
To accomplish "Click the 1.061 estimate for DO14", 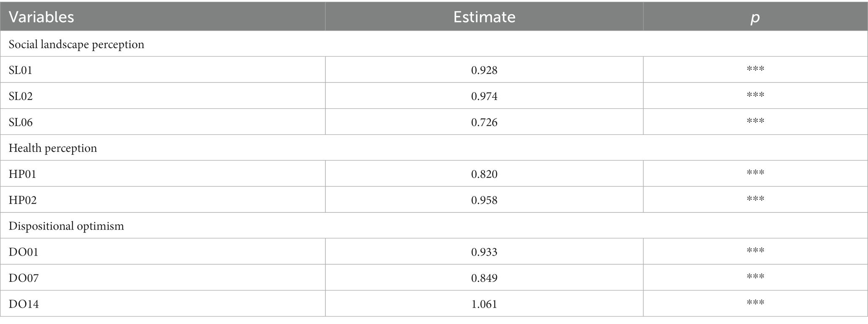I will point(484,304).
